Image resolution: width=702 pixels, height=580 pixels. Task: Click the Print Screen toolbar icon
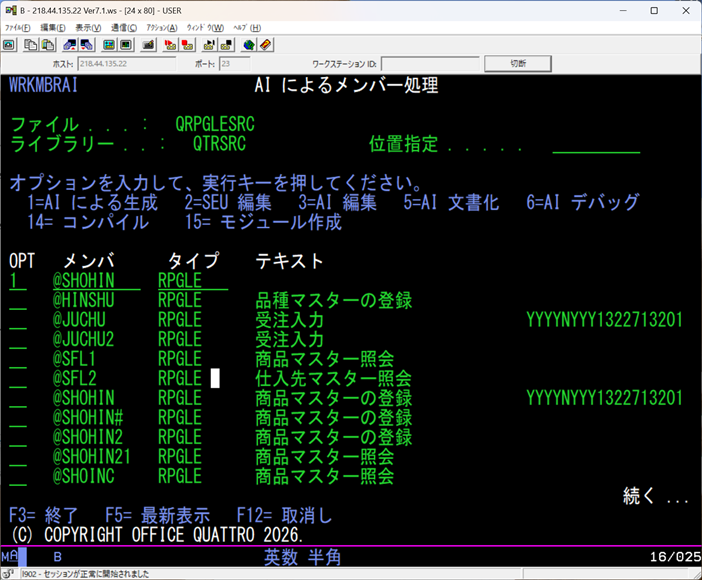pyautogui.click(x=9, y=45)
